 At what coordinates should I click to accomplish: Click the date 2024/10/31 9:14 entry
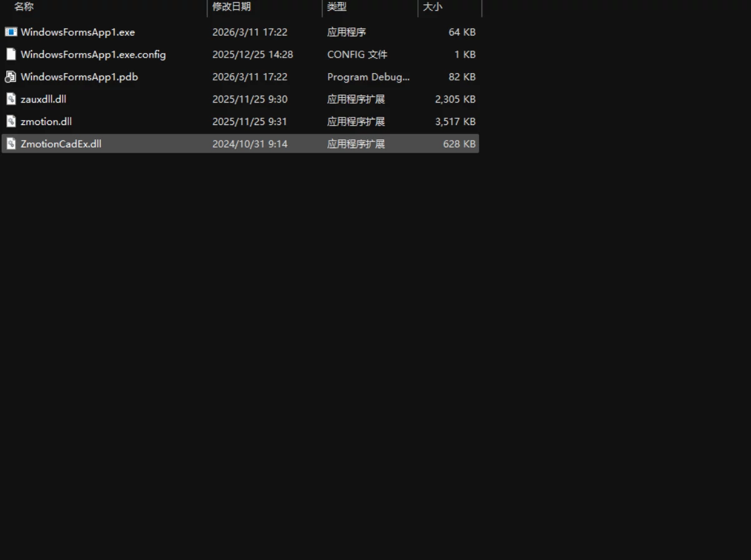click(250, 144)
